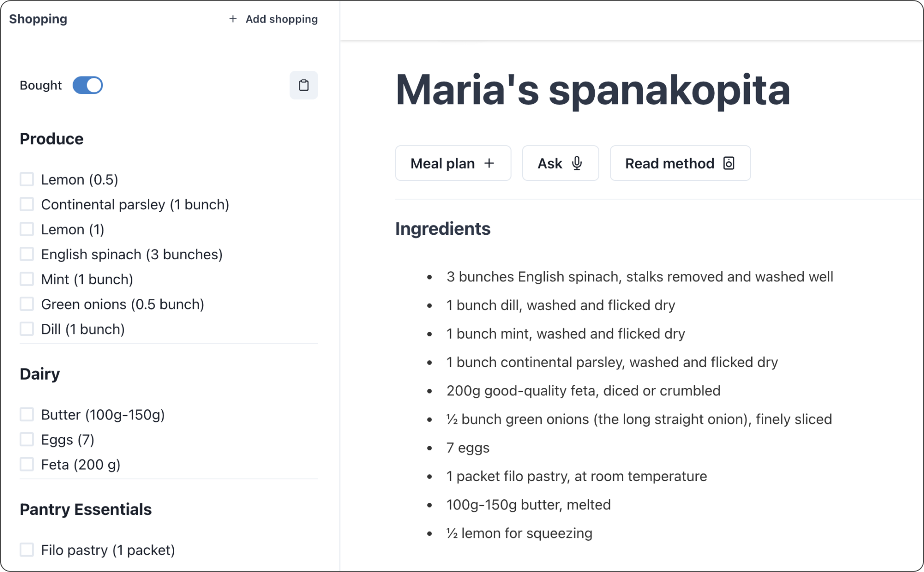Screen dimensions: 924x572
Task: Click the microphone icon on Ask button
Action: 577,164
